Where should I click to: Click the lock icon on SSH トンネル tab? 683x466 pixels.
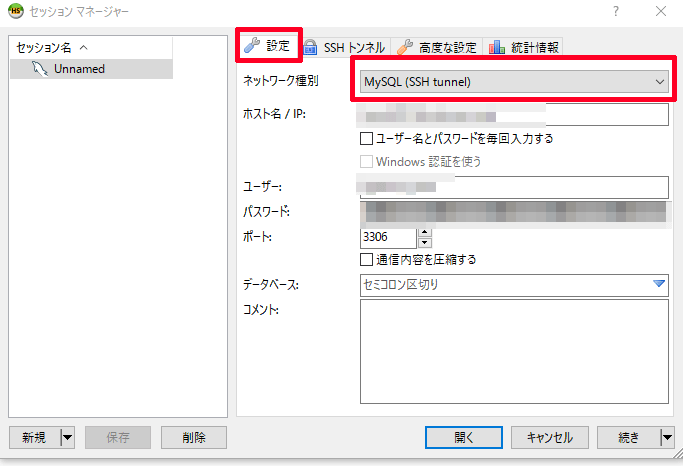[310, 47]
